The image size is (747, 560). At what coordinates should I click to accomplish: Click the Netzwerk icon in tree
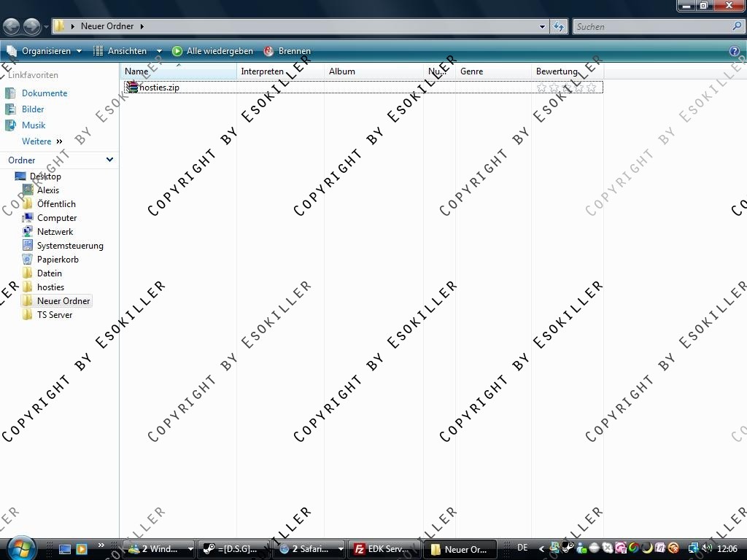28,231
